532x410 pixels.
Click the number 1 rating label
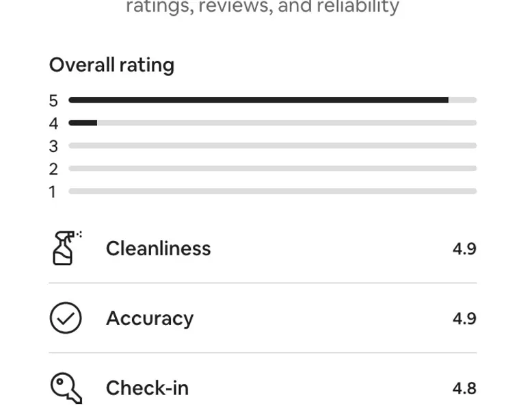click(53, 192)
